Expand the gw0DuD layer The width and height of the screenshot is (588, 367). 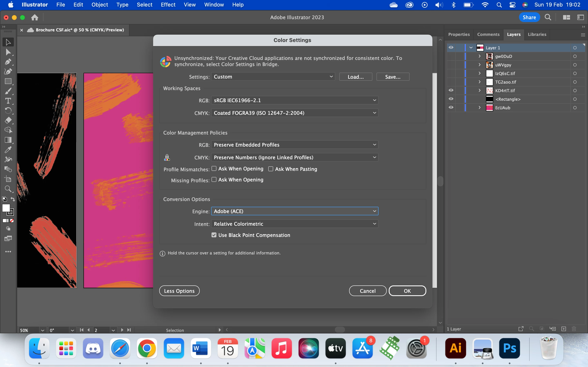pyautogui.click(x=479, y=56)
